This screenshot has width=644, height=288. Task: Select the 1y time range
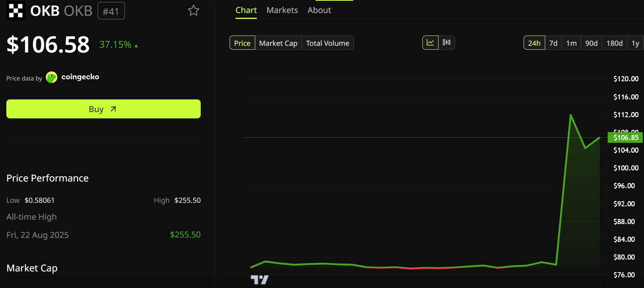click(x=635, y=43)
